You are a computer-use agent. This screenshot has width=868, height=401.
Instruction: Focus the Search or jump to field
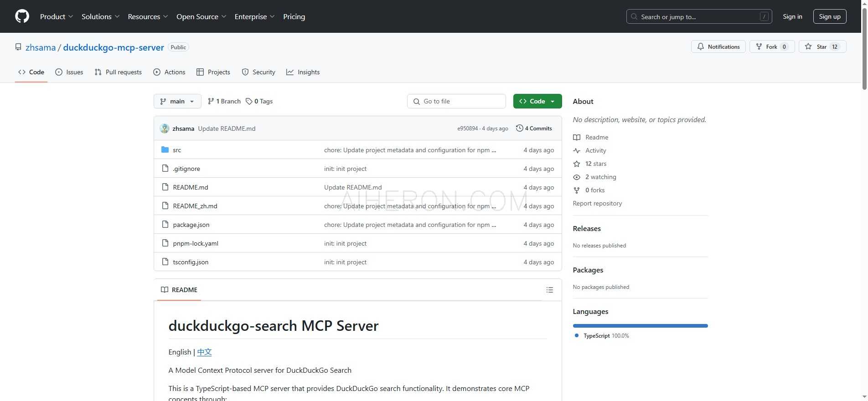click(x=699, y=16)
